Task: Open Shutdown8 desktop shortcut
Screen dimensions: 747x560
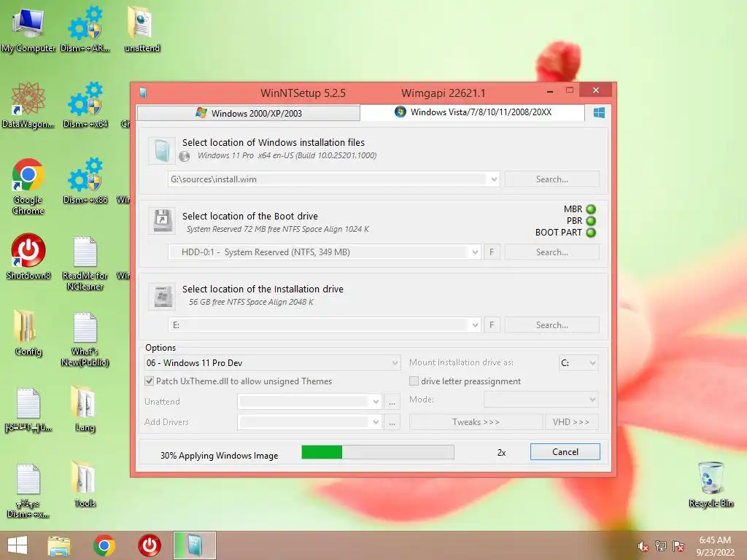Action: pos(28,257)
